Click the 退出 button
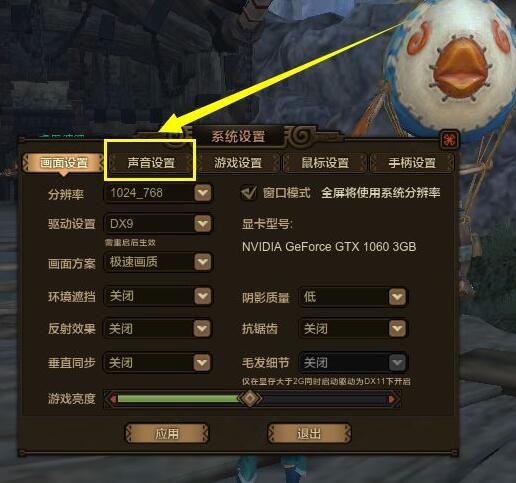Screen dimensions: 516x483 [309, 433]
